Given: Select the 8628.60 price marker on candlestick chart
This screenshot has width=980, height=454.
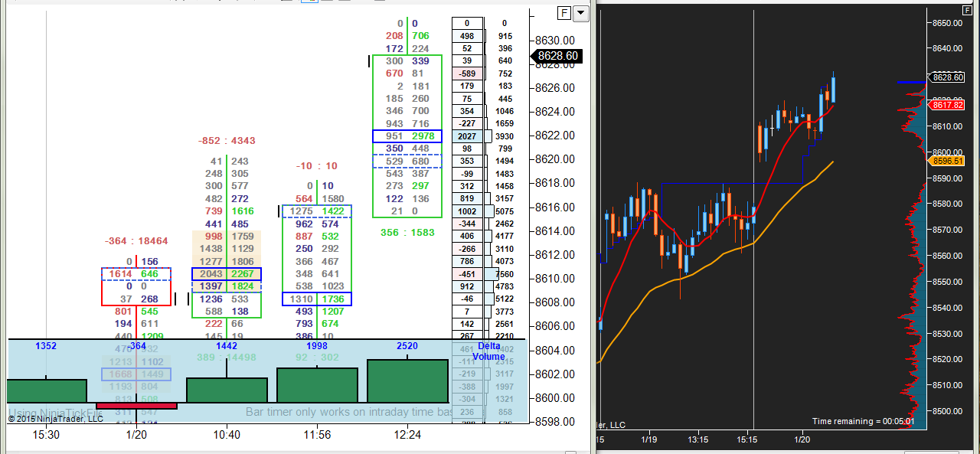Looking at the screenshot, I should click(948, 77).
